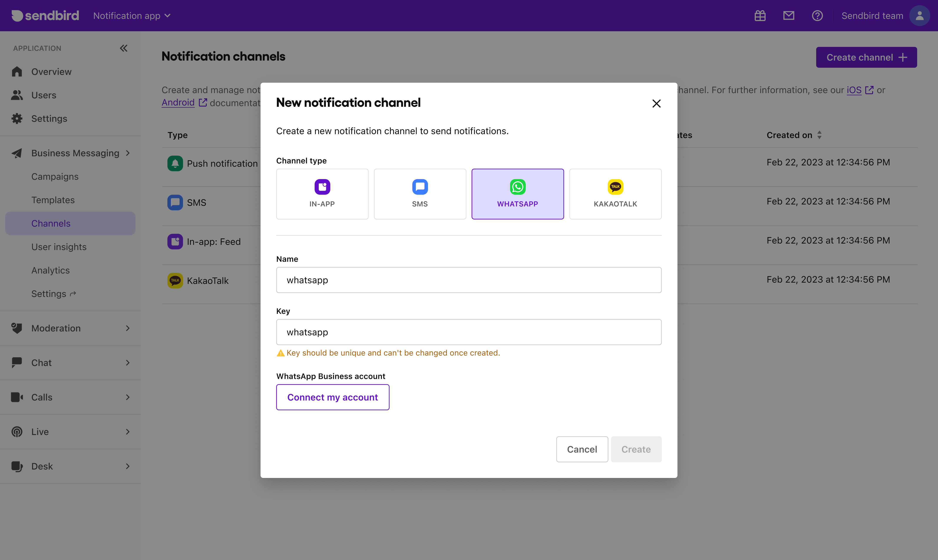Screen dimensions: 938x560
Task: Expand the Calls section
Action: coord(71,397)
